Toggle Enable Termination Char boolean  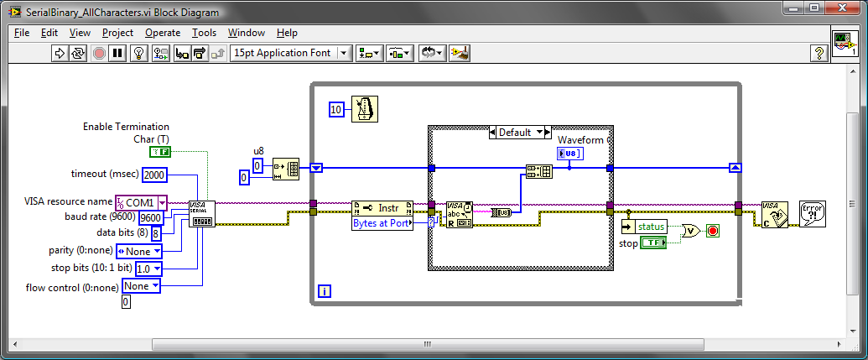click(159, 151)
